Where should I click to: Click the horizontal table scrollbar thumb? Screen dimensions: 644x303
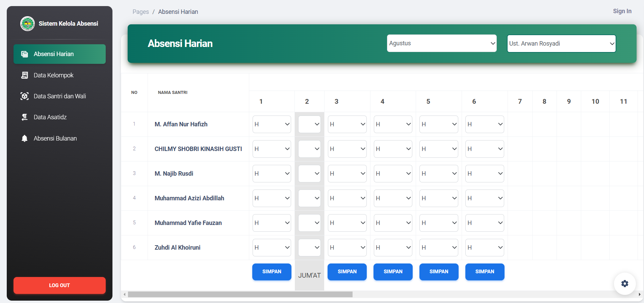click(x=240, y=295)
